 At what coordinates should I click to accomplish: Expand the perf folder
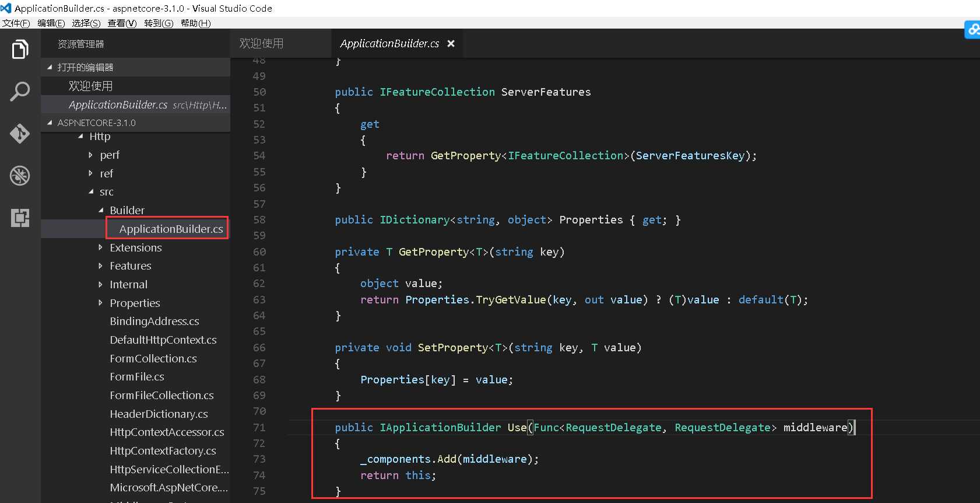[90, 155]
